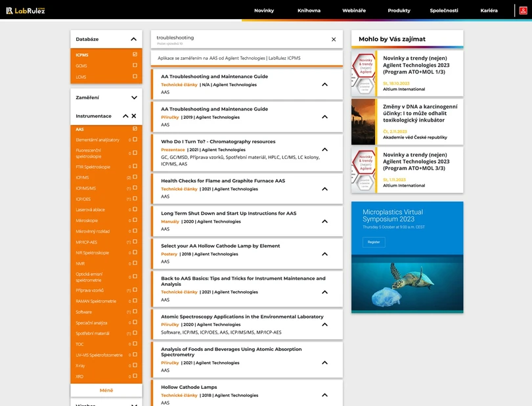Viewport: 532px width, 406px height.
Task: Toggle chevron on Long Term Shut Down result
Action: (324, 221)
